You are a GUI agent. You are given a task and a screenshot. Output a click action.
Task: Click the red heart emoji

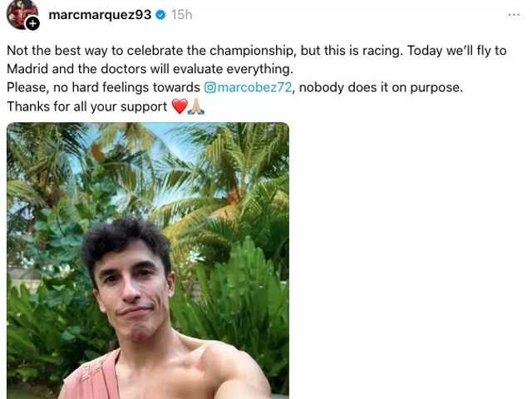tap(180, 106)
